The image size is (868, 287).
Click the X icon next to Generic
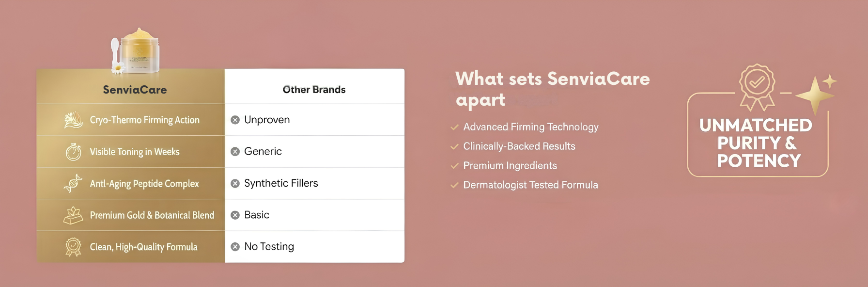(235, 152)
